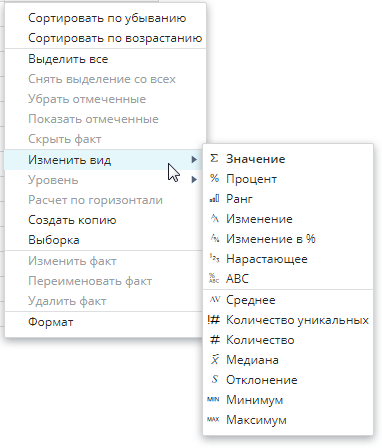The height and width of the screenshot is (448, 382).
Task: Click the percent icon beside Процент
Action: [x=214, y=178]
